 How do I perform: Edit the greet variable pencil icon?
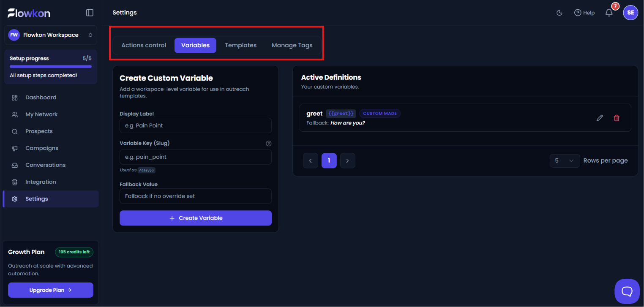(600, 118)
